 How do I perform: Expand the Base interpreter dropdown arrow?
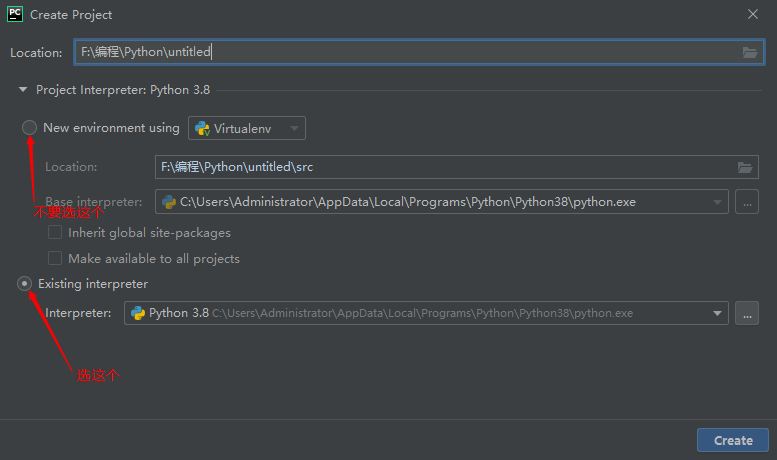click(717, 202)
